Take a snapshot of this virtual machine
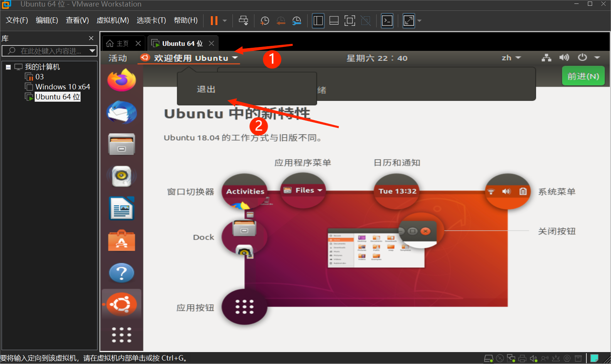 tap(265, 21)
